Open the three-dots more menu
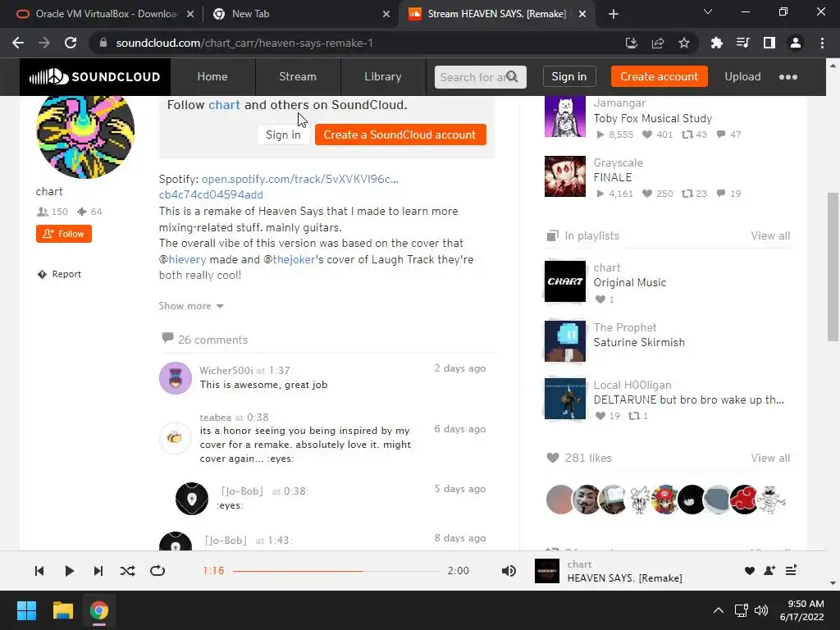This screenshot has width=840, height=630. click(x=788, y=77)
